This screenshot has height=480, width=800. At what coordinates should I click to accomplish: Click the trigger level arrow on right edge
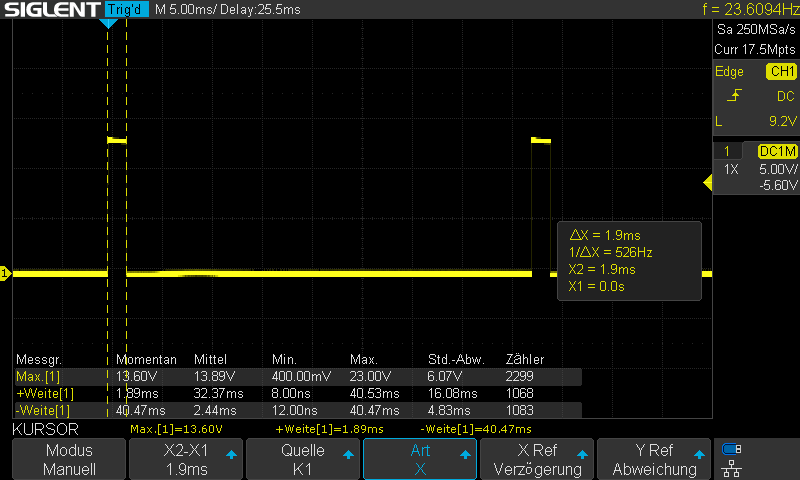(x=708, y=183)
